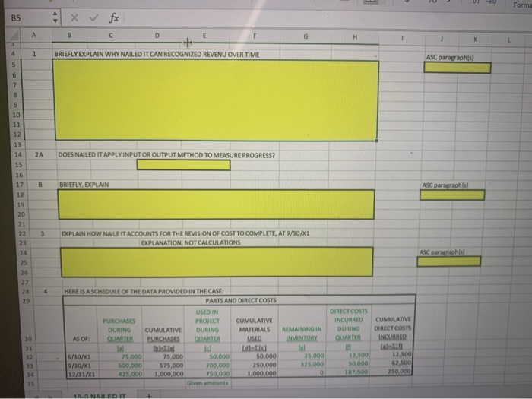
Task: Click the yellow ASC paragraph box in row 24-25
Action: click(449, 261)
